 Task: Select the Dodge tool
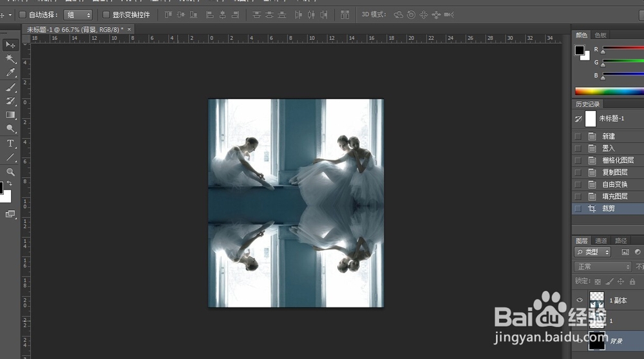coord(10,129)
